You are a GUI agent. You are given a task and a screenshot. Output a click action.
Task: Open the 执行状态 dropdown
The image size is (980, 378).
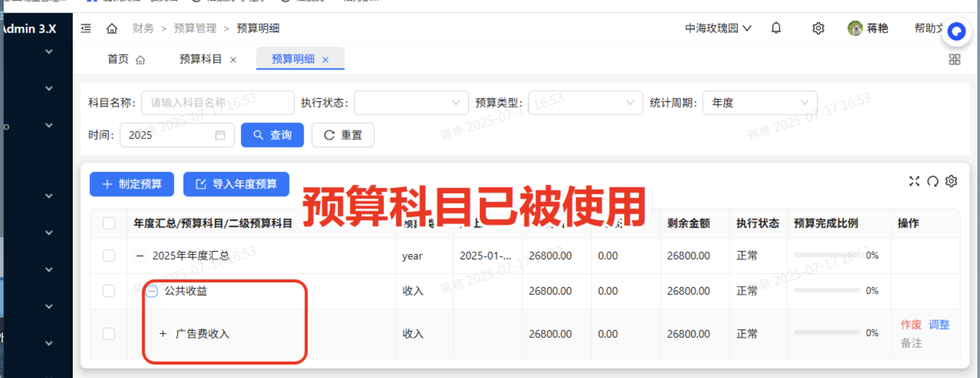[411, 103]
